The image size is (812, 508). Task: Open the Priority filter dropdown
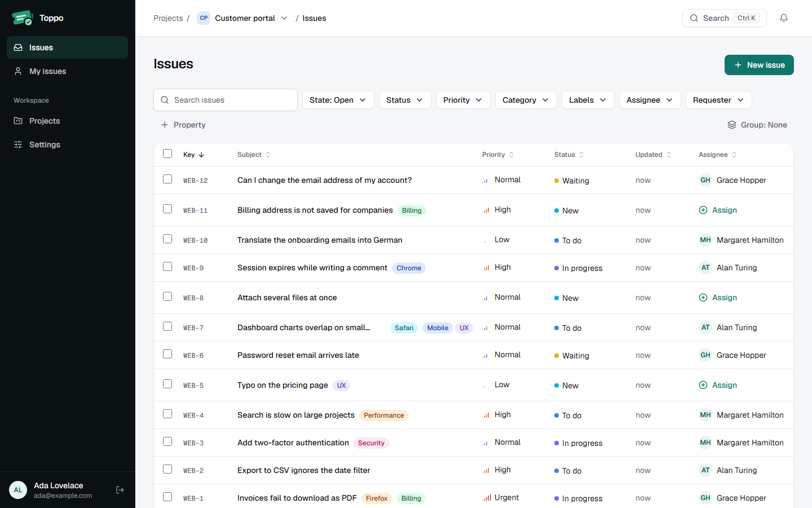(x=463, y=100)
